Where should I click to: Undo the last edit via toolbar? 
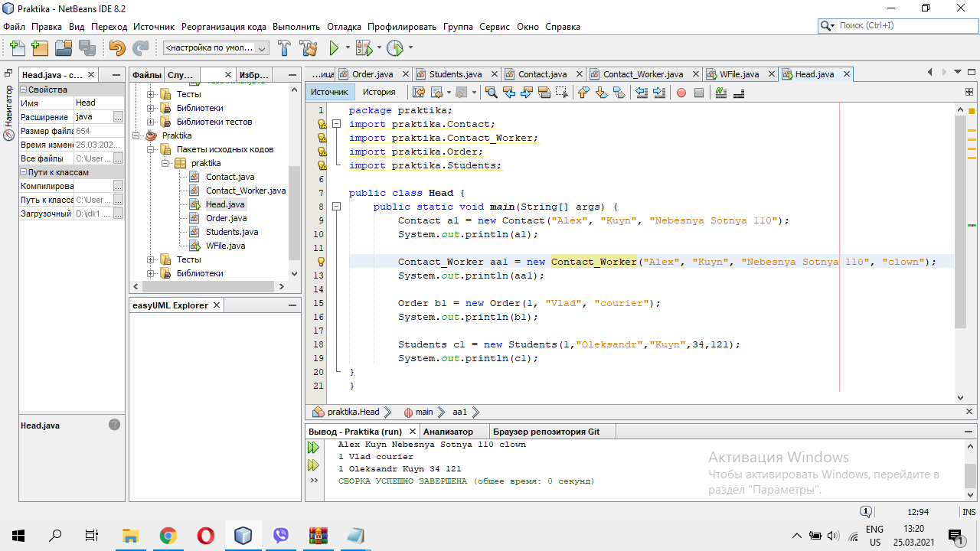(x=116, y=47)
